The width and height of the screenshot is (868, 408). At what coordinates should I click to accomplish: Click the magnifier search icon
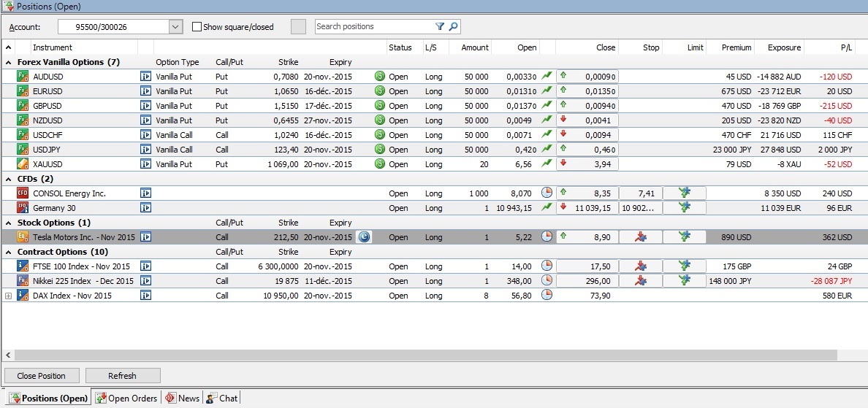(x=453, y=26)
